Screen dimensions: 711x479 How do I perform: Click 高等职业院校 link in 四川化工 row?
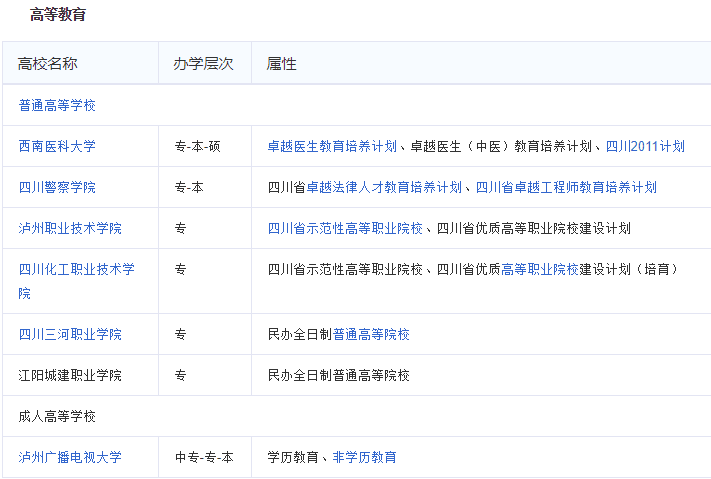pos(540,269)
